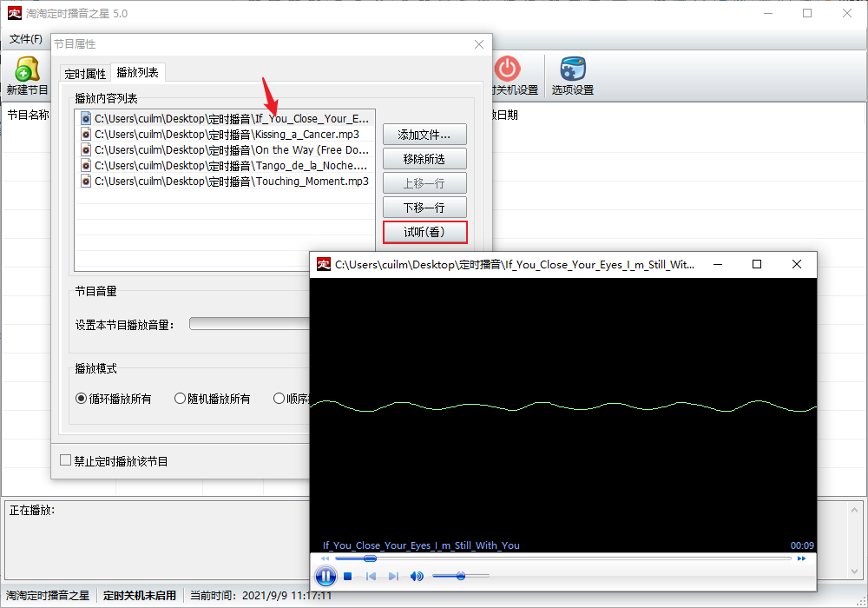The height and width of the screenshot is (608, 868).
Task: Click the app logo in the player title bar
Action: (x=323, y=264)
